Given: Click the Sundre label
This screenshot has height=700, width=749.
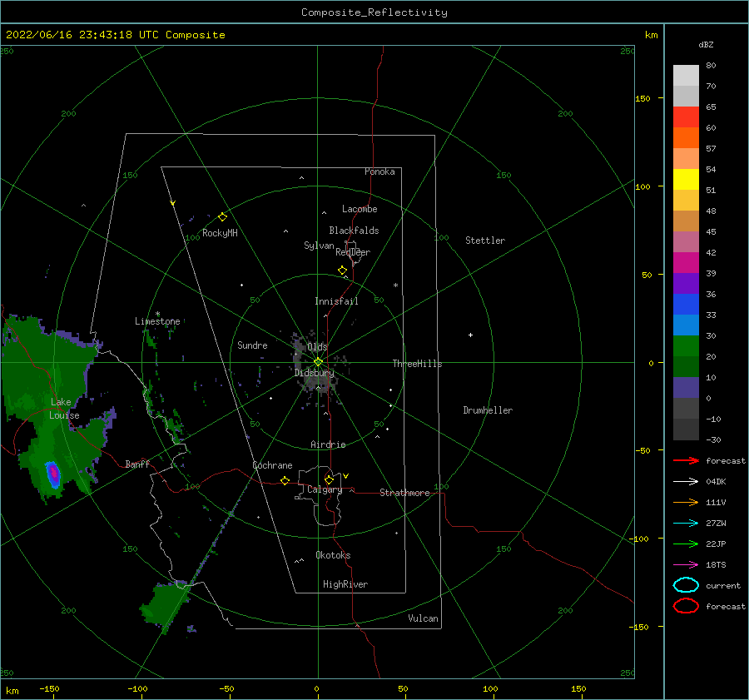Looking at the screenshot, I should pos(252,345).
